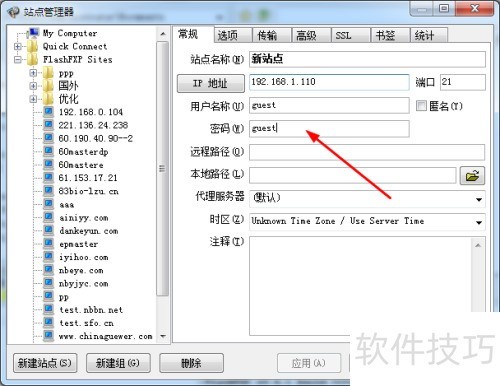Click the 新建组(G) button
Screen dimensions: 500x386
(118, 363)
